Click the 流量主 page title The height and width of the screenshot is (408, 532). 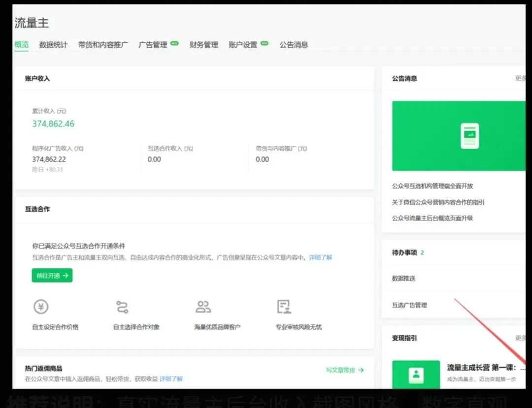[x=32, y=23]
